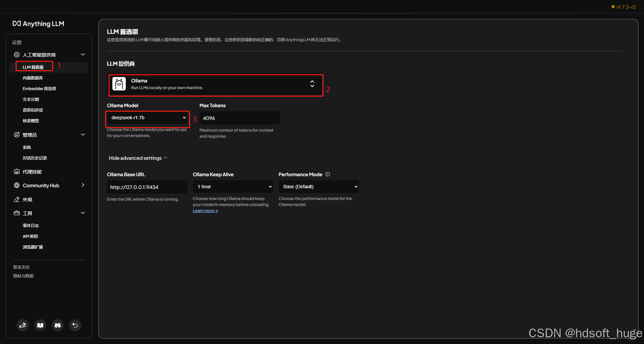This screenshot has height=344, width=644.
Task: Click the version shield icon v1.7.3-r2
Action: click(x=613, y=7)
